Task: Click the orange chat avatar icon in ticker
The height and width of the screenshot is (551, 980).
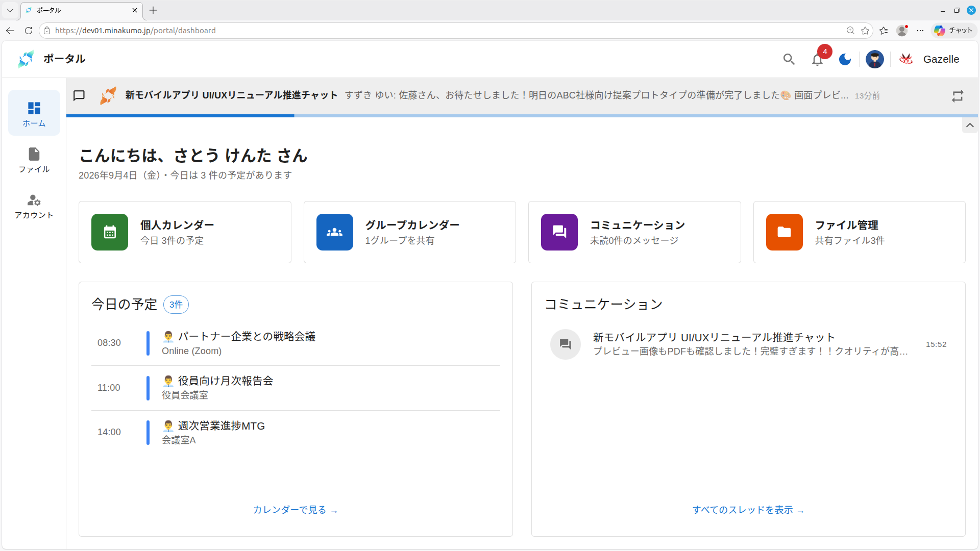Action: click(x=108, y=95)
